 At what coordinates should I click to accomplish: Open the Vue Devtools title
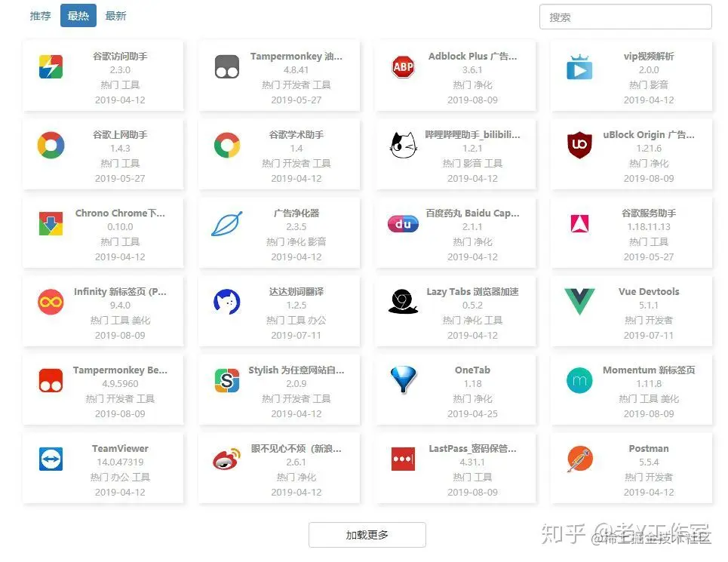click(x=649, y=291)
